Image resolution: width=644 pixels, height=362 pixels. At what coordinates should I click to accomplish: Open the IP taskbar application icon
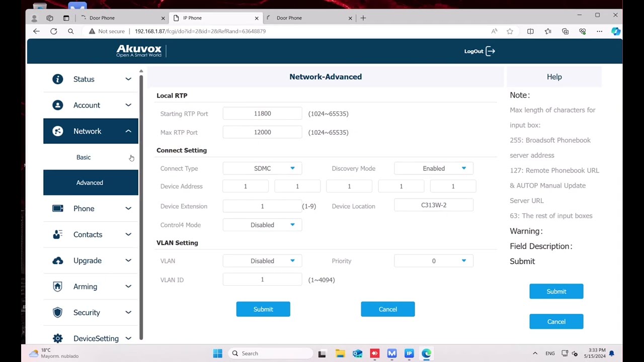(409, 353)
